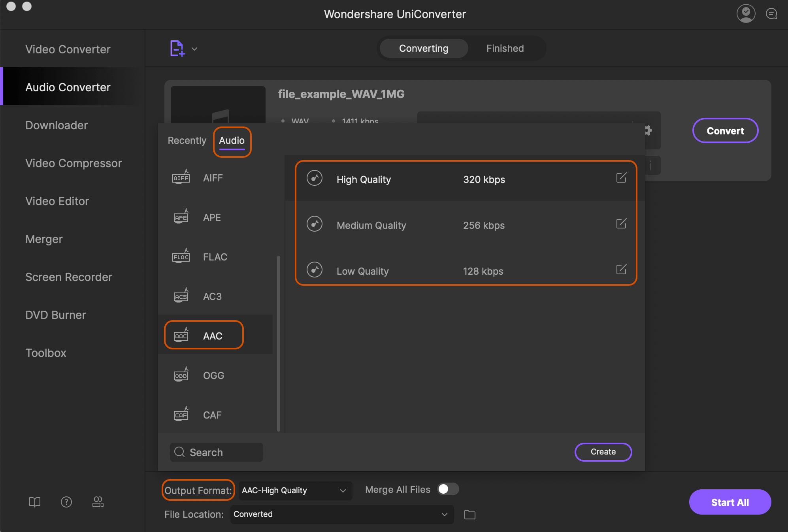Select AIFF audio format icon
Viewport: 788px width, 532px height.
(180, 177)
